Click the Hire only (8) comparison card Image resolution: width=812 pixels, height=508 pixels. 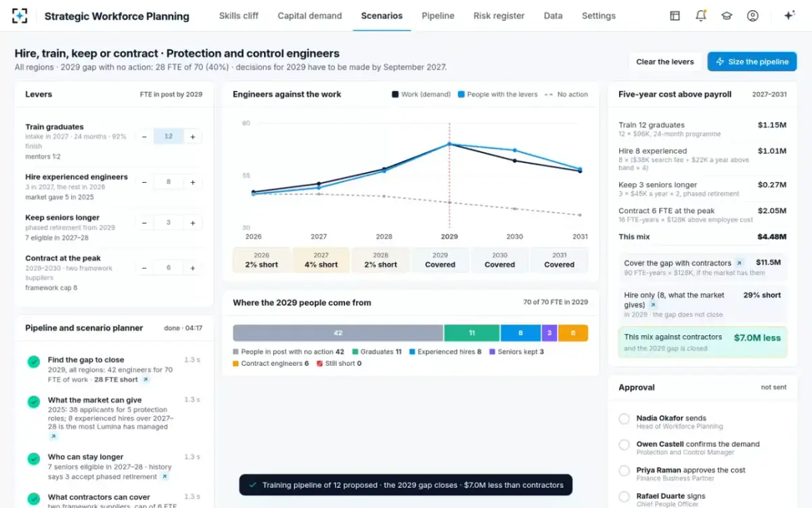[x=702, y=304]
